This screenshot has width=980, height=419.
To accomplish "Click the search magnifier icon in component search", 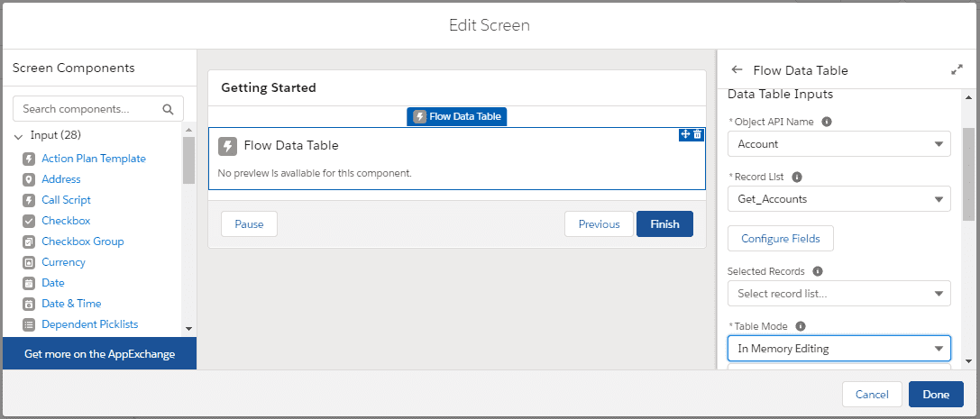I will pos(168,109).
